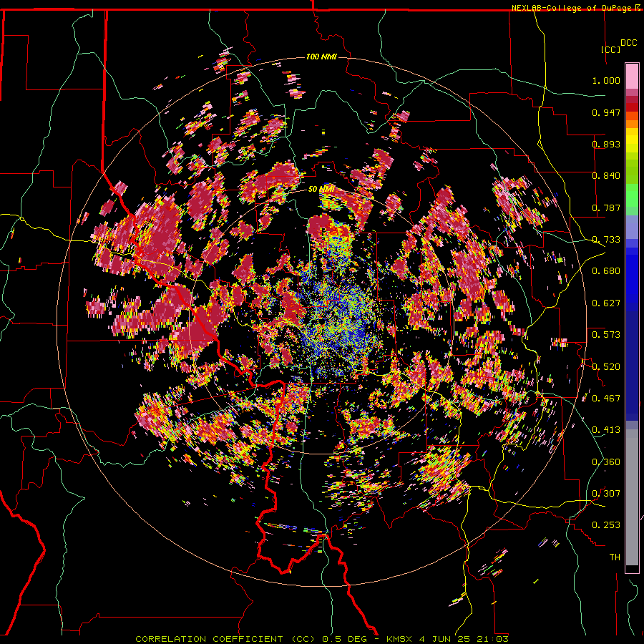The image size is (644, 644).
Task: Click the DCC label above the legend
Action: click(x=628, y=43)
